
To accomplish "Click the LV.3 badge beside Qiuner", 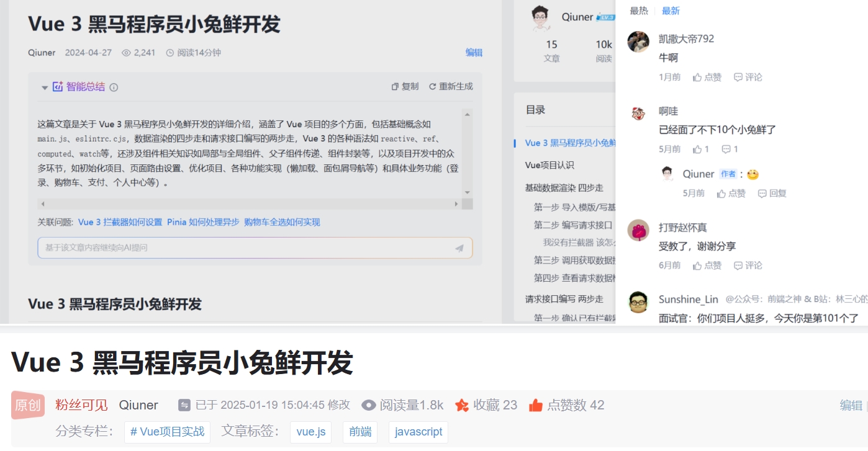I will coord(605,17).
